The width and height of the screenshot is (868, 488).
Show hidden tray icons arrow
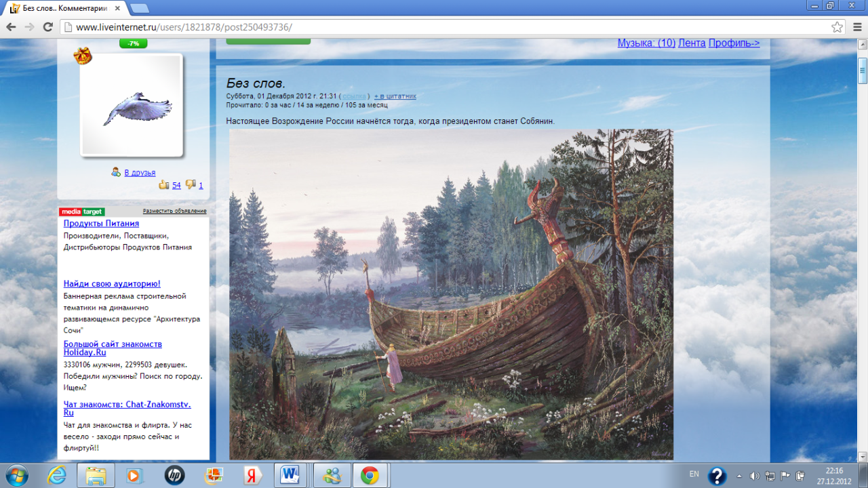pos(740,476)
